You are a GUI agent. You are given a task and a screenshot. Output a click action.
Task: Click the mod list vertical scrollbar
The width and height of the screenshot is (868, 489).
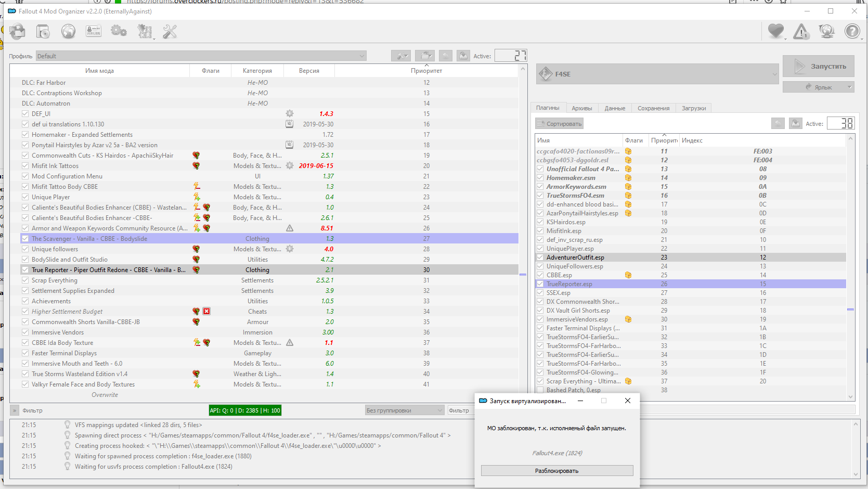click(x=523, y=233)
